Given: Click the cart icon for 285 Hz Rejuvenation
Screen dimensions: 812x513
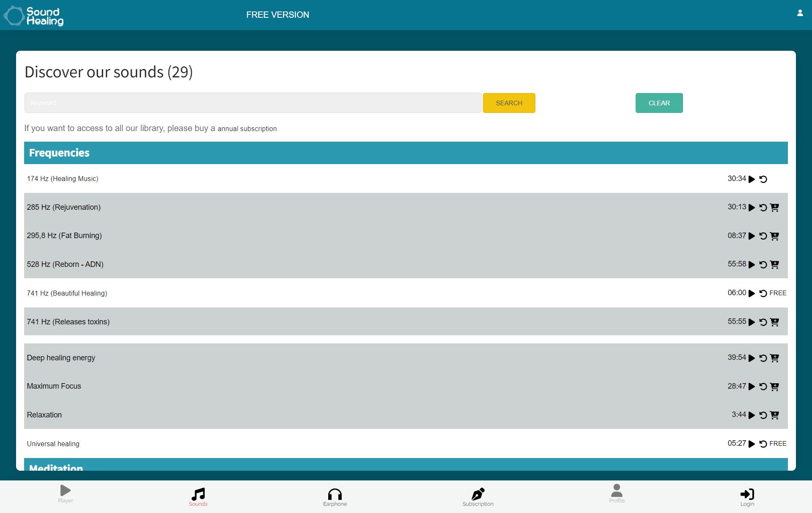Looking at the screenshot, I should 775,207.
